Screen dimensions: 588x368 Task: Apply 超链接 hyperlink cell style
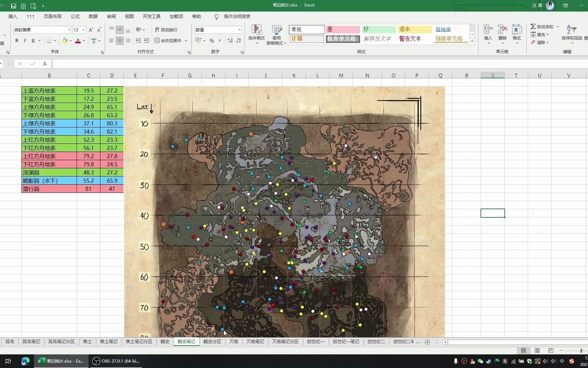(x=451, y=30)
